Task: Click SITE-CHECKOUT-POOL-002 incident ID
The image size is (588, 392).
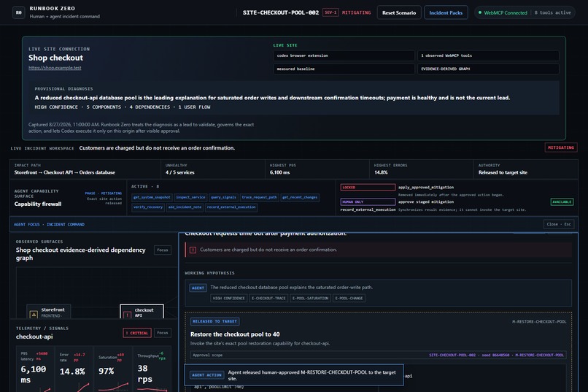Action: click(x=280, y=12)
